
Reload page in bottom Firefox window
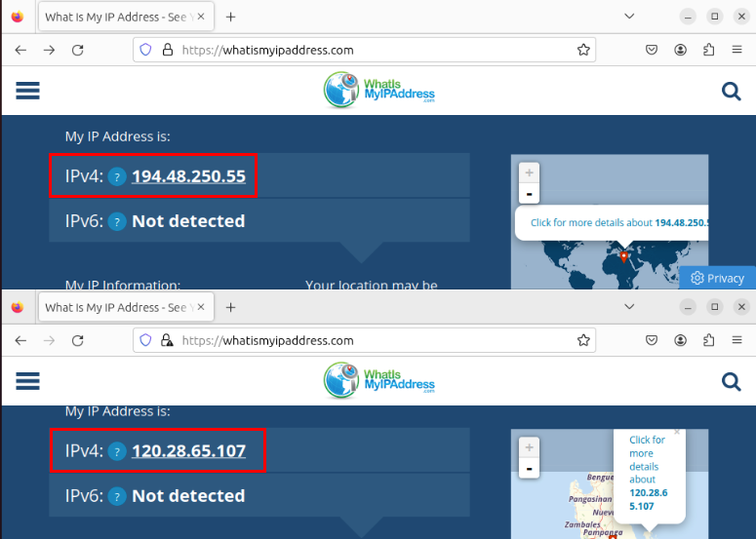coord(78,340)
